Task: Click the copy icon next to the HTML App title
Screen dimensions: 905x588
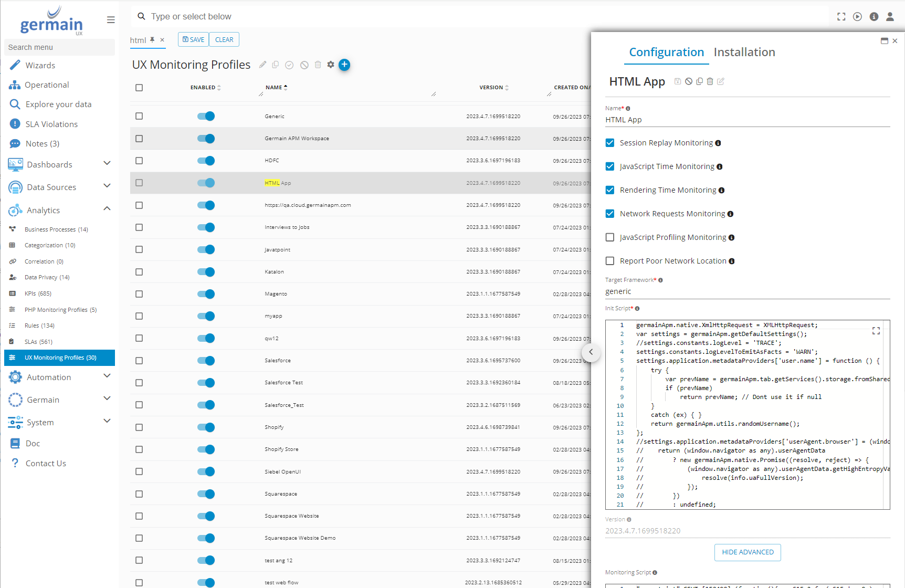Action: point(699,81)
